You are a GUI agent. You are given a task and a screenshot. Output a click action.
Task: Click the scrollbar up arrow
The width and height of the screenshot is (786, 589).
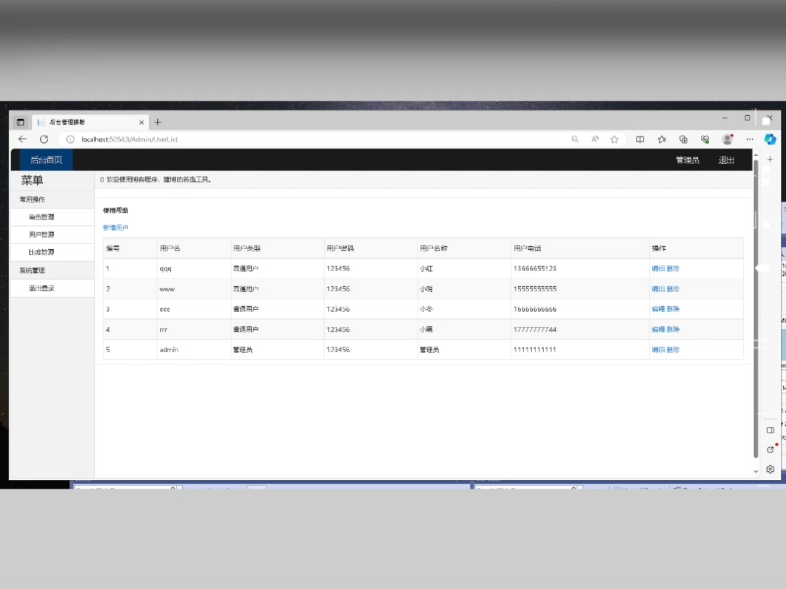[756, 155]
